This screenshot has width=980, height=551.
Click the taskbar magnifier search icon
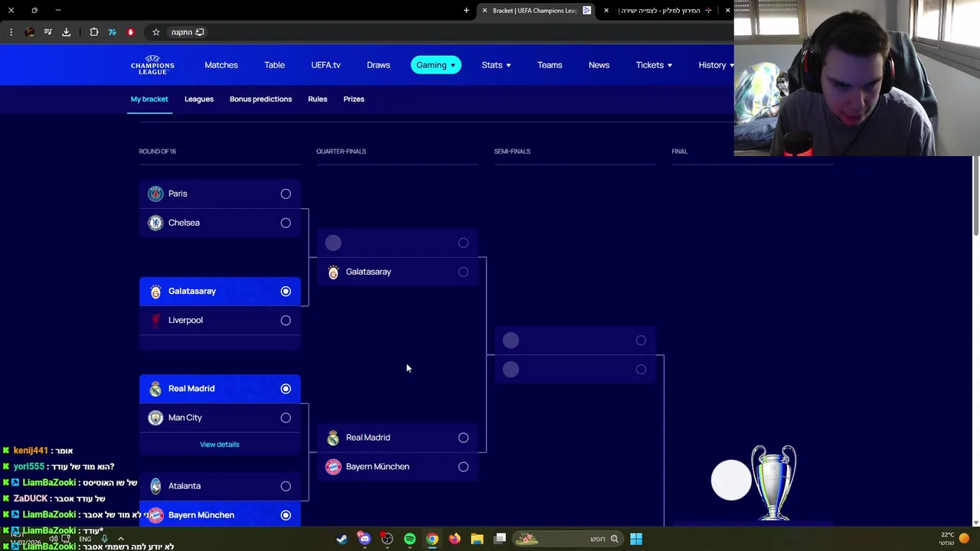[614, 539]
